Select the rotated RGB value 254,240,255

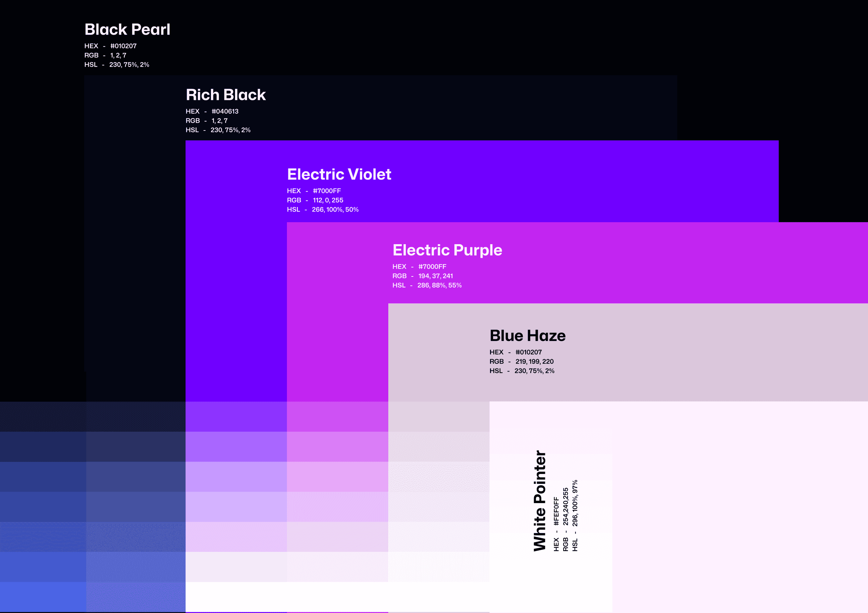566,507
